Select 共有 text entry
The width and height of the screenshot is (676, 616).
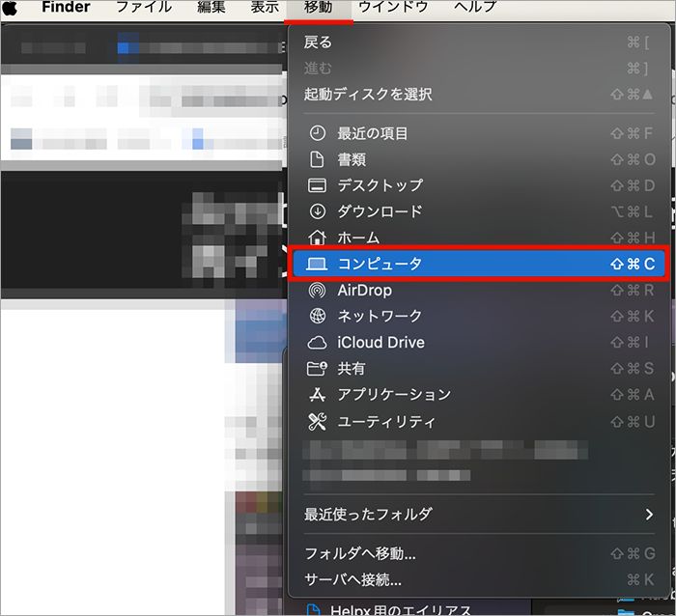tap(352, 369)
